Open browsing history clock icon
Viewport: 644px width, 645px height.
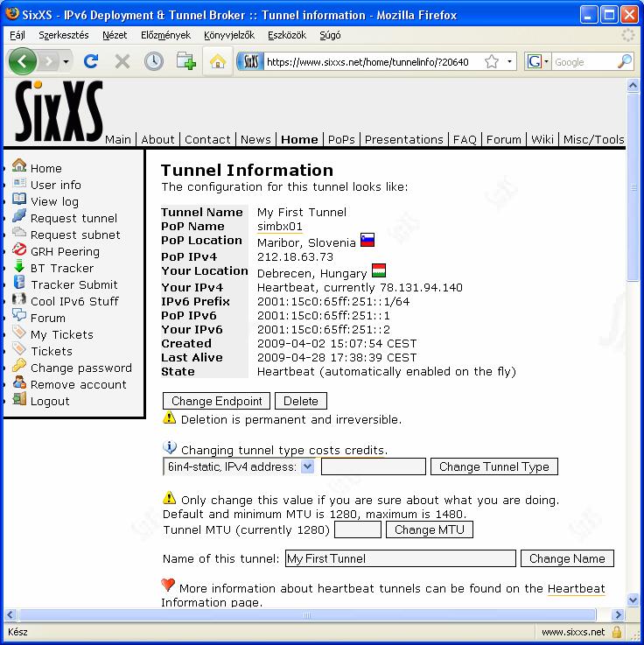pyautogui.click(x=153, y=62)
